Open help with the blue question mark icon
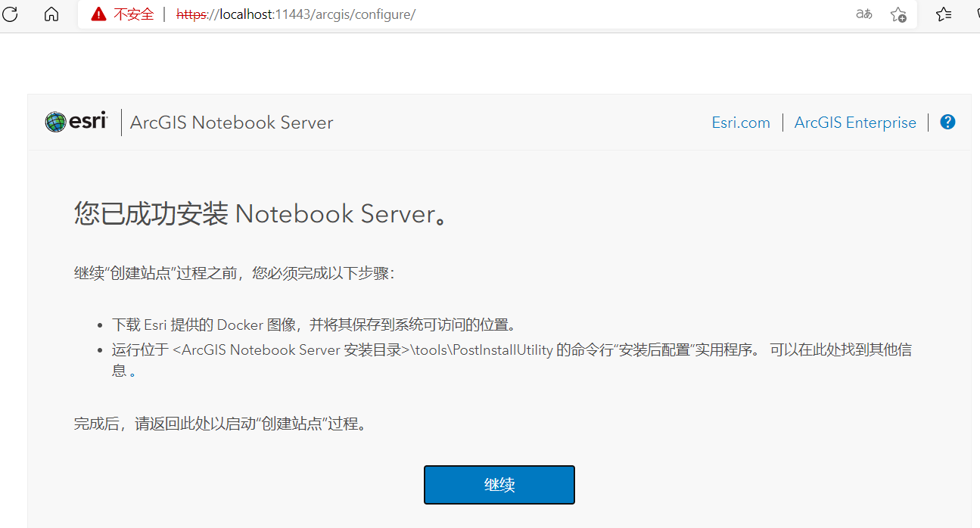The width and height of the screenshot is (980, 528). pos(947,122)
